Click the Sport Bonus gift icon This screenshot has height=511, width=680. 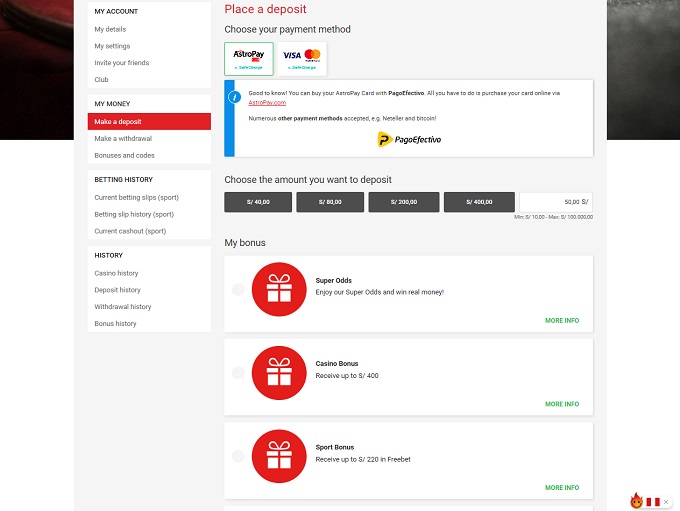coord(279,456)
